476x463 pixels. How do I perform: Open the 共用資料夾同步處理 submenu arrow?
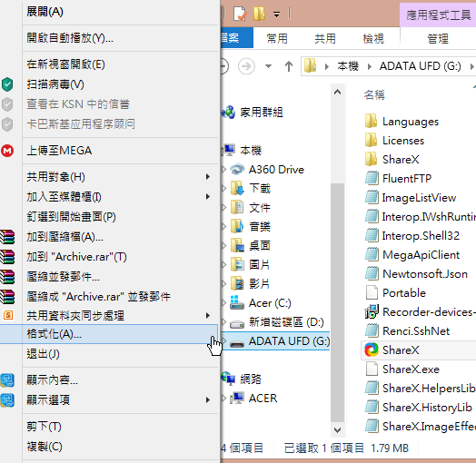coord(208,316)
